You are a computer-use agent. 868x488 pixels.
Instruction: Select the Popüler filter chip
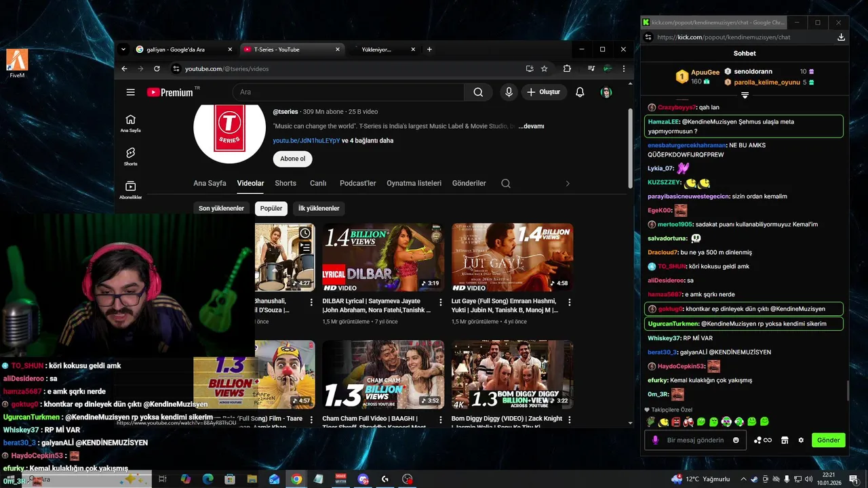(x=271, y=208)
